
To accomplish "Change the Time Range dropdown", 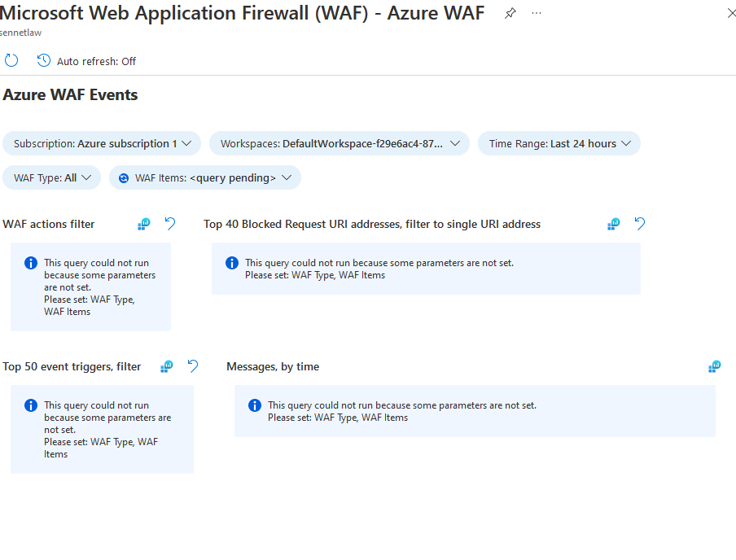I will tap(559, 143).
